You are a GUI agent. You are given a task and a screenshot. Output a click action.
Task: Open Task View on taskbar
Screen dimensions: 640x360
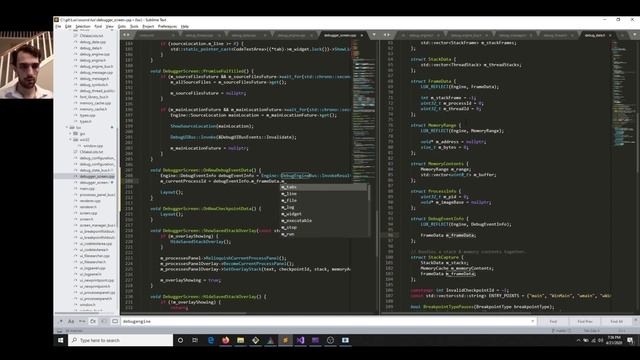pyautogui.click(x=195, y=340)
